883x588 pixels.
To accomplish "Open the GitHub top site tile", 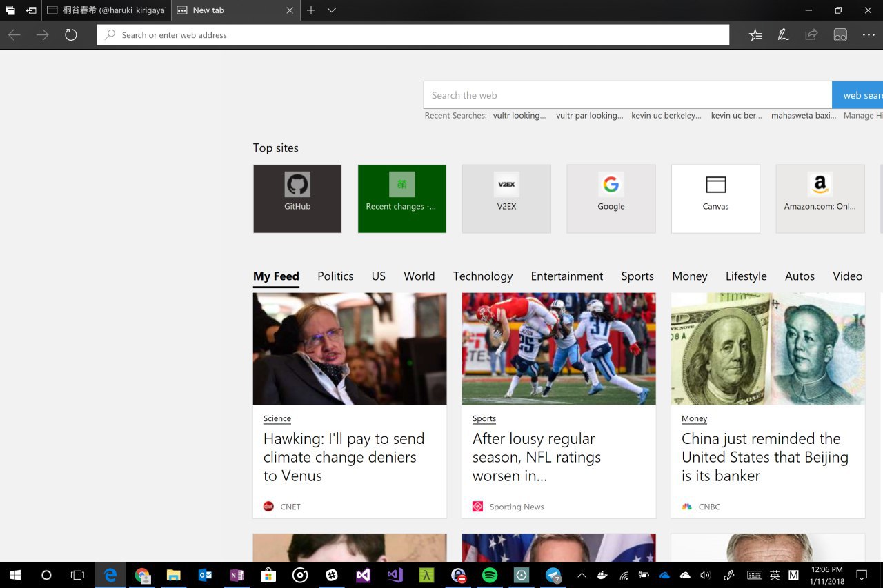I will tap(297, 199).
